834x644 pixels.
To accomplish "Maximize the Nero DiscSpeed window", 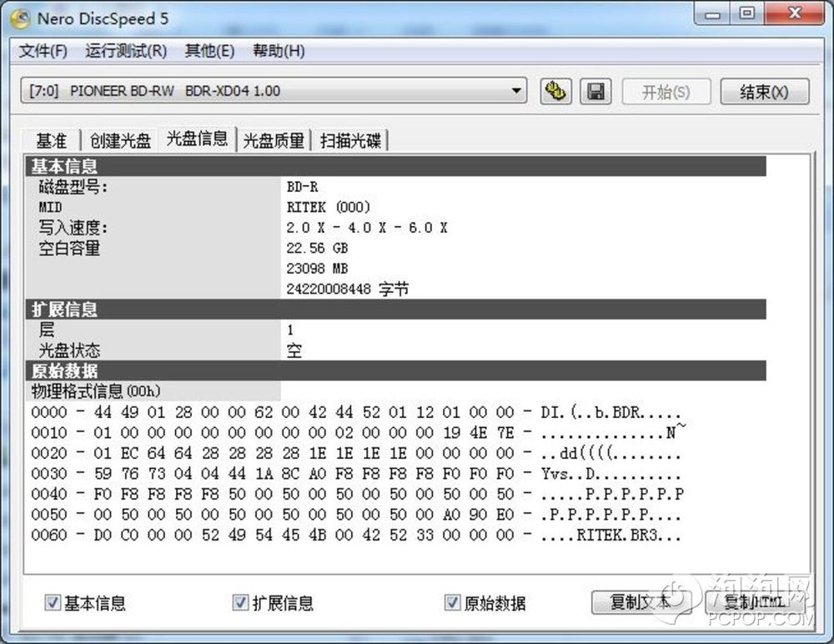I will pos(746,14).
